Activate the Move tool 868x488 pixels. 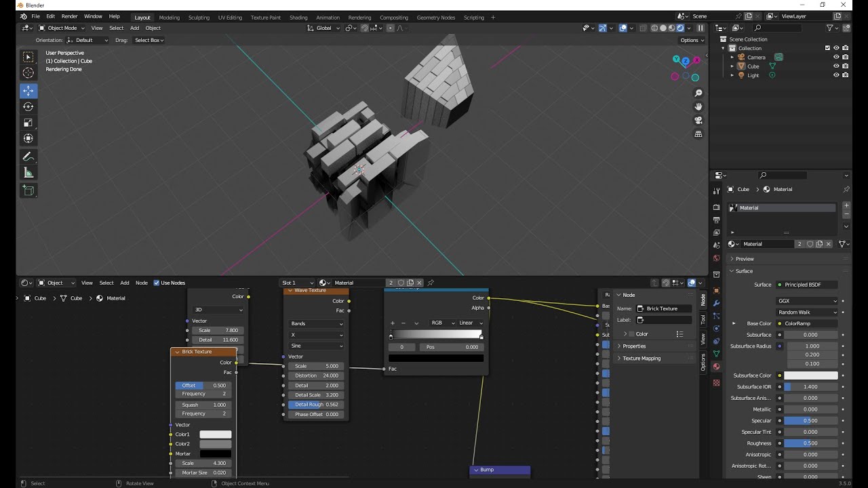click(x=28, y=91)
